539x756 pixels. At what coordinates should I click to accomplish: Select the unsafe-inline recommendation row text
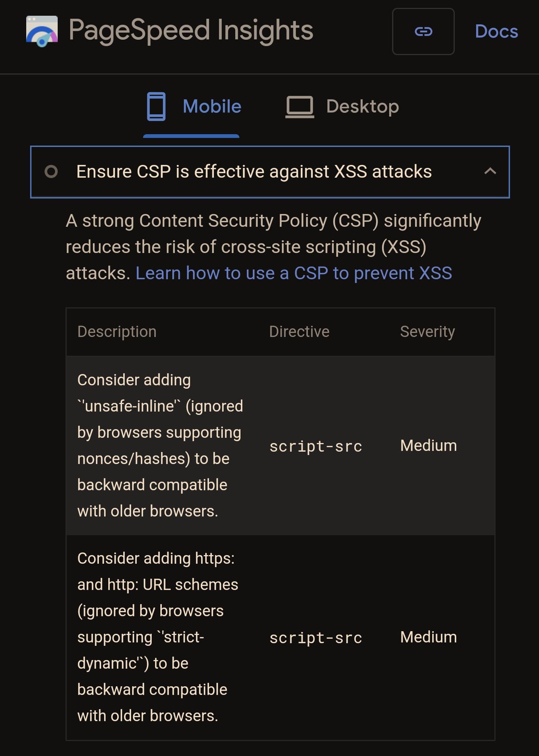coord(160,445)
